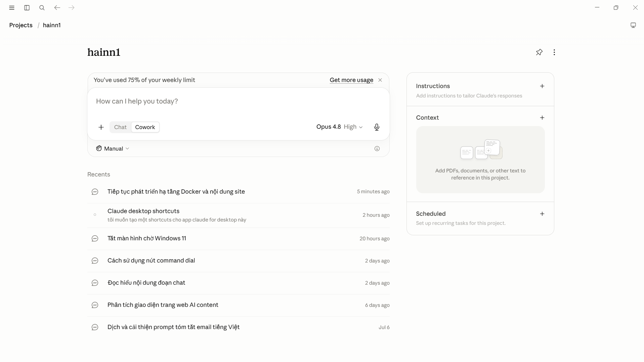The height and width of the screenshot is (362, 644).
Task: Open Đọc hiểu nội dung đoạn chat conversation
Action: click(x=239, y=283)
